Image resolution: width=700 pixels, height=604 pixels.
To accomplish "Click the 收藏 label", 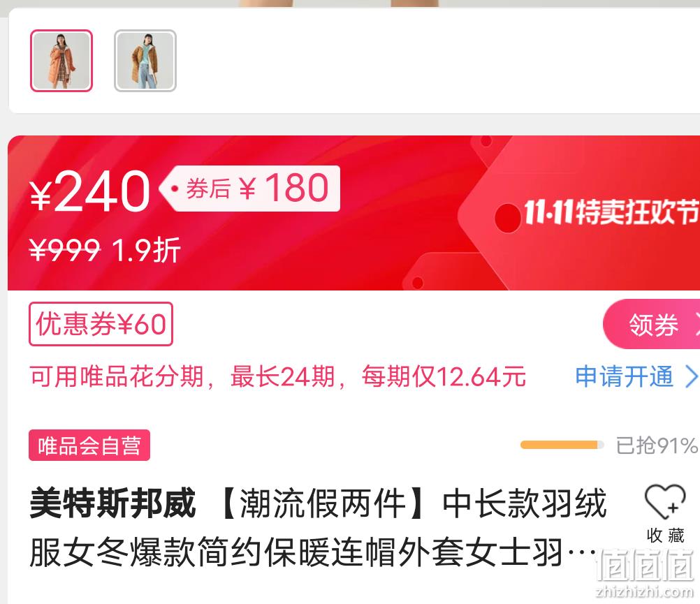I will [x=665, y=536].
